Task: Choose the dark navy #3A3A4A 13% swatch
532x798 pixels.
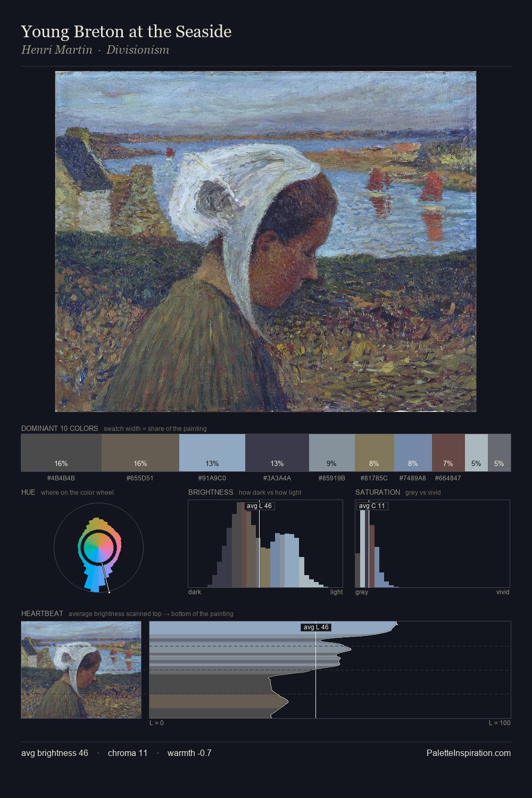Action: [277, 453]
